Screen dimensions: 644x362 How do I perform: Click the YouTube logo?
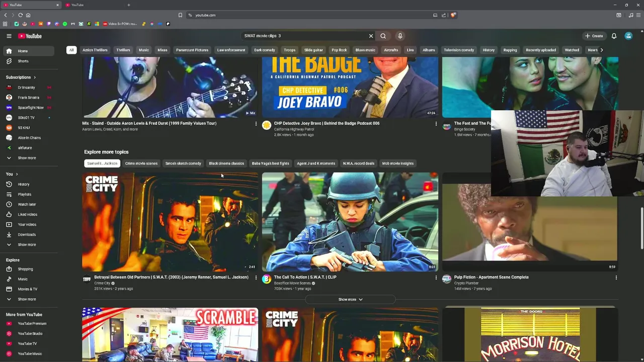[x=30, y=36]
